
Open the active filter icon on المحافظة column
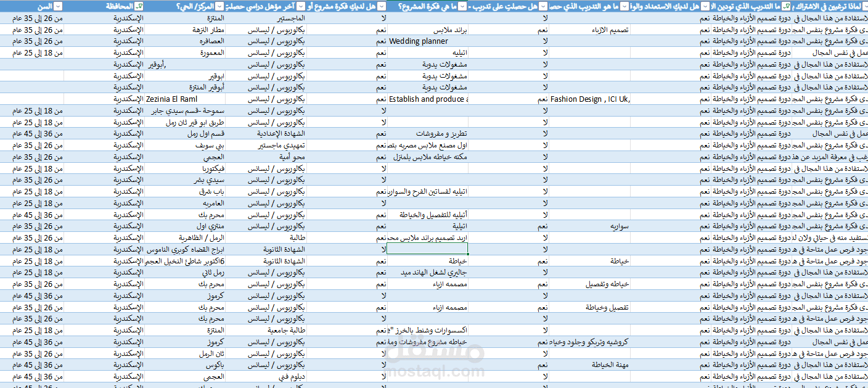pos(139,6)
